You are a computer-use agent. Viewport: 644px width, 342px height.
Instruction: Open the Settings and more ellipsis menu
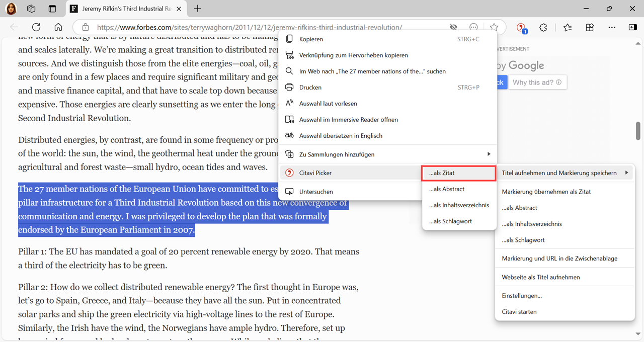pyautogui.click(x=612, y=28)
